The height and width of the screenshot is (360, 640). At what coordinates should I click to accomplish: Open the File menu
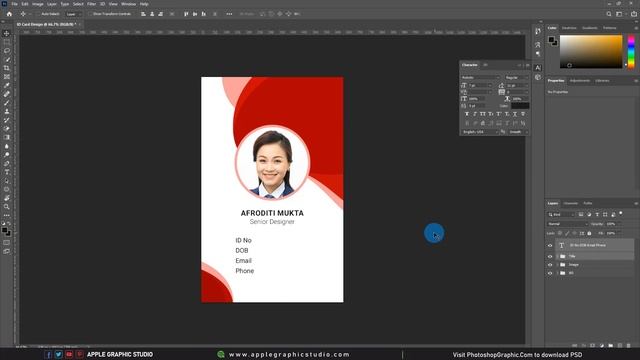14,4
